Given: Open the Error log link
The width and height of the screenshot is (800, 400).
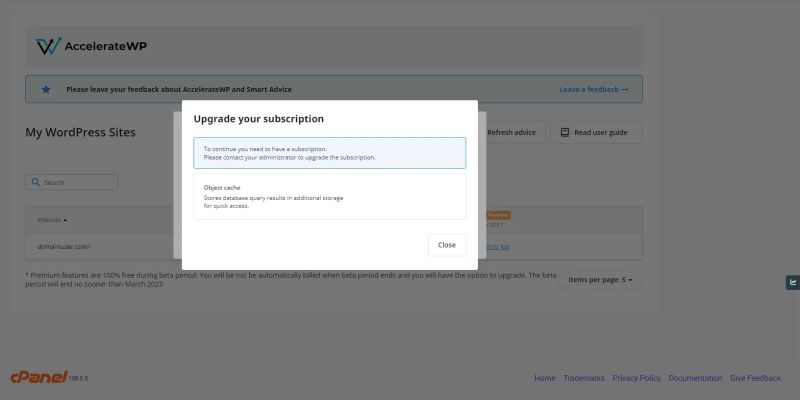Looking at the screenshot, I should [498, 246].
